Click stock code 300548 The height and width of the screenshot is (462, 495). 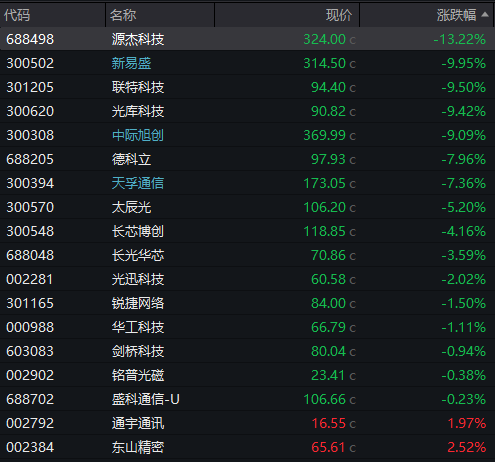[30, 231]
